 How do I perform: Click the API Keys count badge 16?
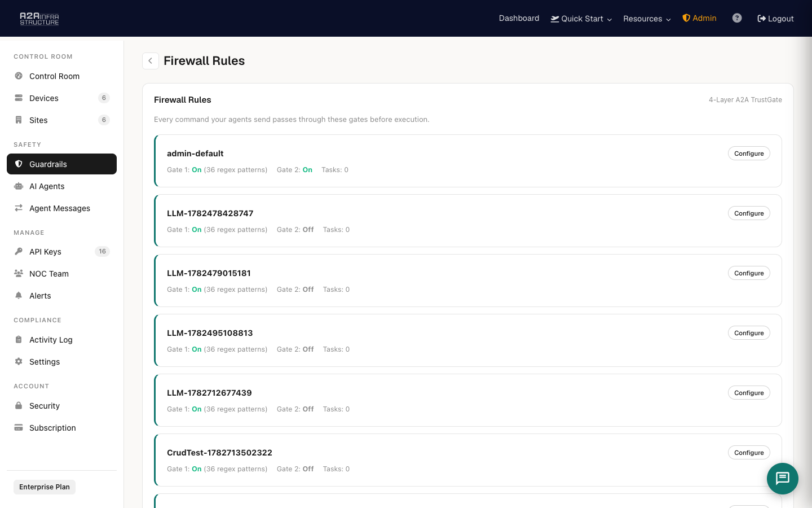102,251
